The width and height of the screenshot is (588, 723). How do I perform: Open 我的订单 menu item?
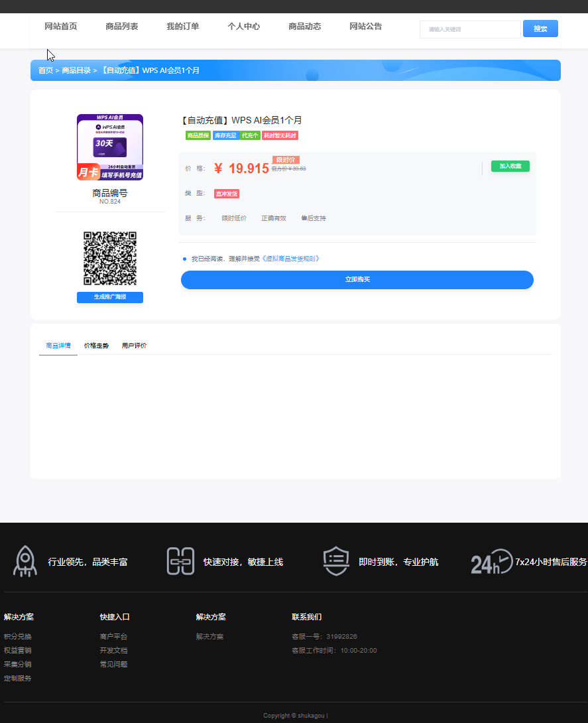click(183, 27)
